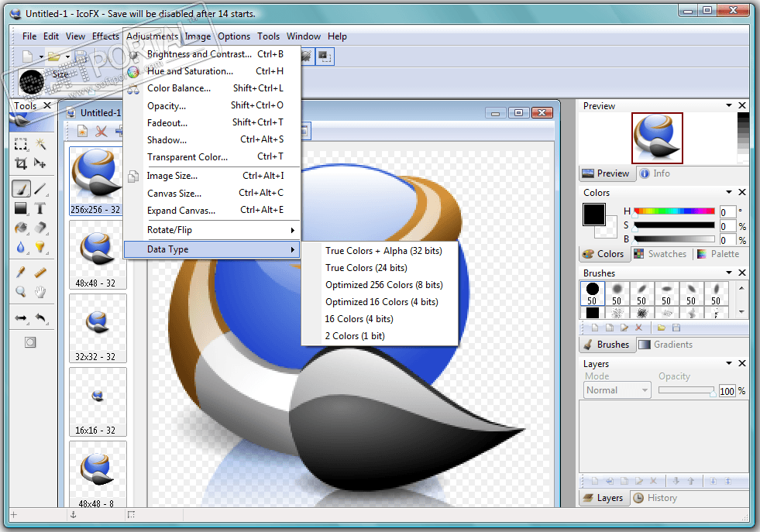Click the Hue value input field
Viewport: 760px width, 532px height.
[x=727, y=212]
